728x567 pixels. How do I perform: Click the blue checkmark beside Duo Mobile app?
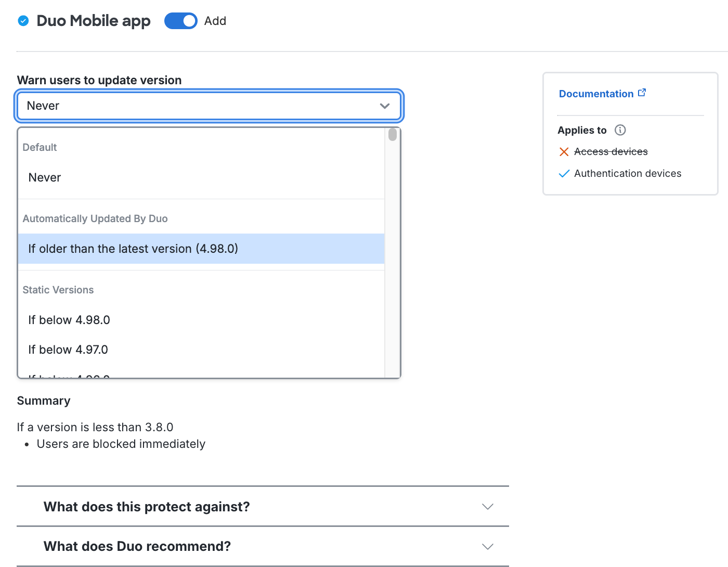coord(23,21)
